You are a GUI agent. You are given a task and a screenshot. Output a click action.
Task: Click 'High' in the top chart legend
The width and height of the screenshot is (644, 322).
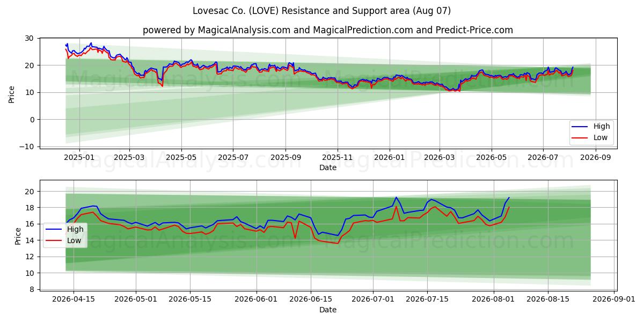pos(602,126)
